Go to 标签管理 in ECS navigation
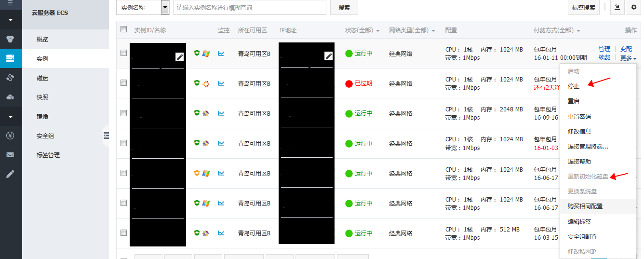Image resolution: width=644 pixels, height=259 pixels. 48,155
